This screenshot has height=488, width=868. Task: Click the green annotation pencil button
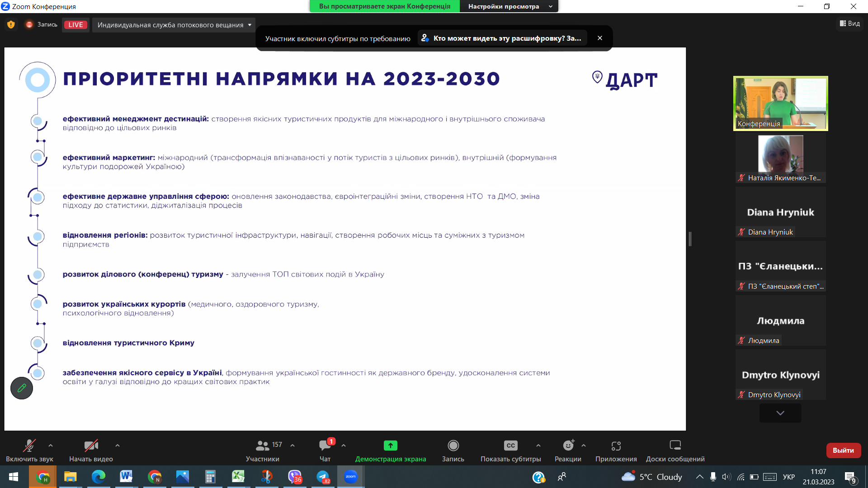pos(22,388)
